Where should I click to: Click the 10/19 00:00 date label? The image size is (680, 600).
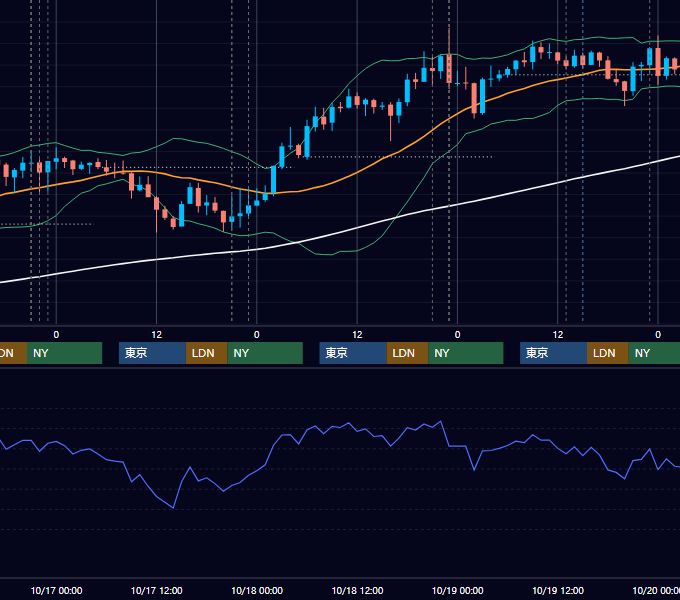click(458, 590)
